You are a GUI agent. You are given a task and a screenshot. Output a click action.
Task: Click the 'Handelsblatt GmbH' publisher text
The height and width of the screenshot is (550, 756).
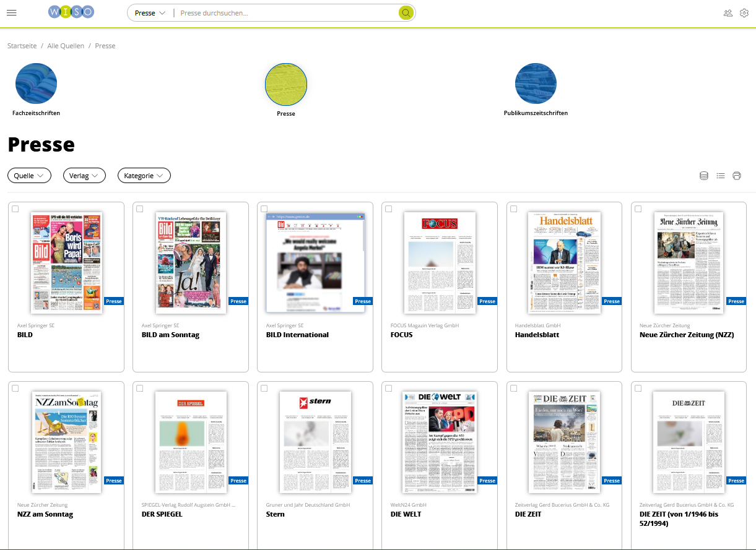tap(537, 325)
